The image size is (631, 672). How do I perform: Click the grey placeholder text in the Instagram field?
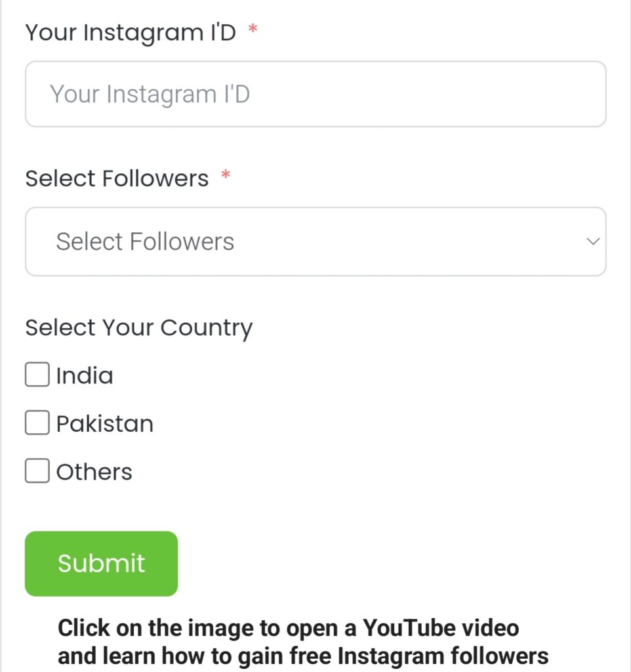150,94
